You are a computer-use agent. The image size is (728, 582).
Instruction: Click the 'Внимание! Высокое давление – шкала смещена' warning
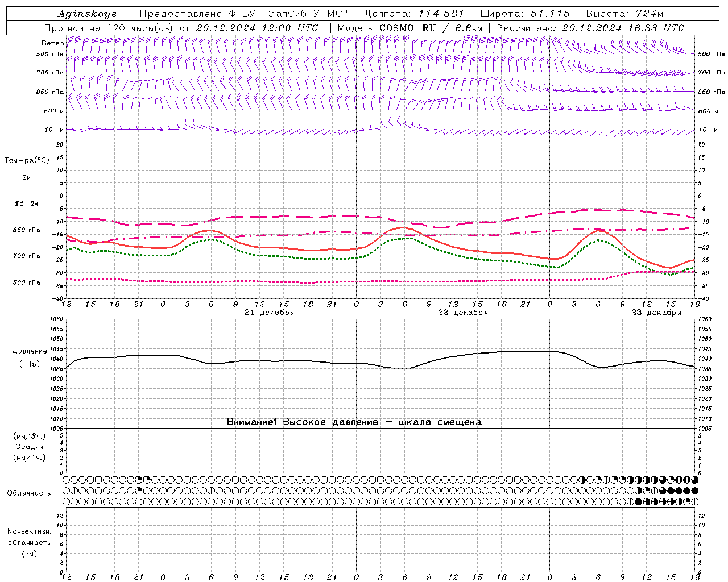pyautogui.click(x=354, y=422)
